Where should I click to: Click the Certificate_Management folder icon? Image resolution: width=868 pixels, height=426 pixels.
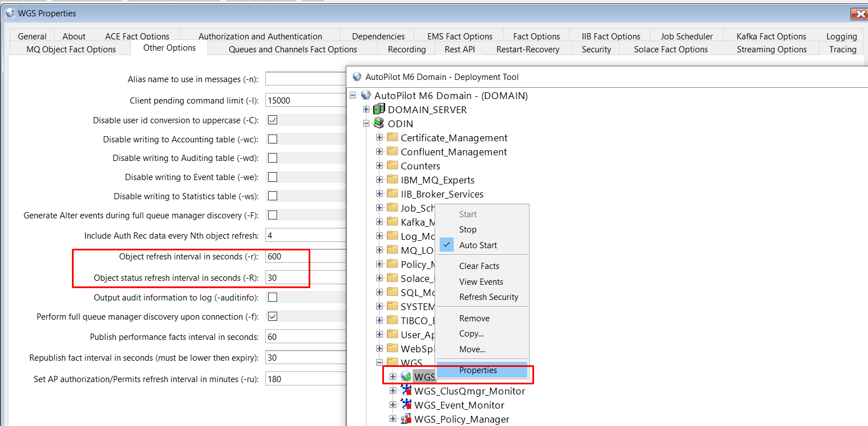pos(392,137)
